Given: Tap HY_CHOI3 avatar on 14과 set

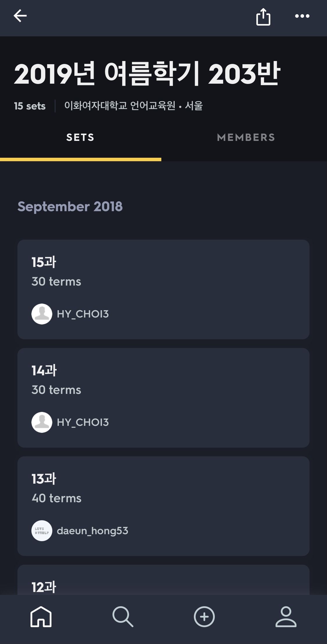Looking at the screenshot, I should tap(42, 422).
